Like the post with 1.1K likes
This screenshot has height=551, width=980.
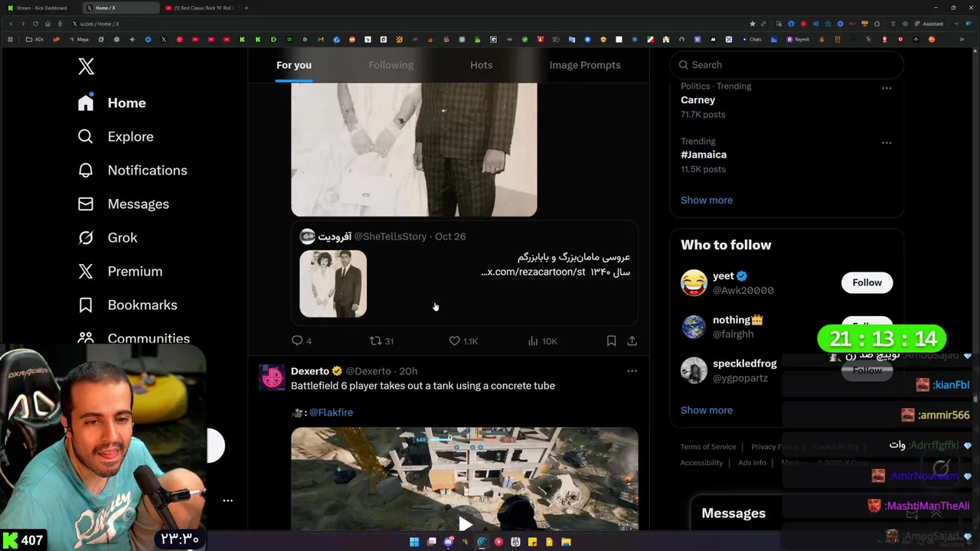coord(463,341)
